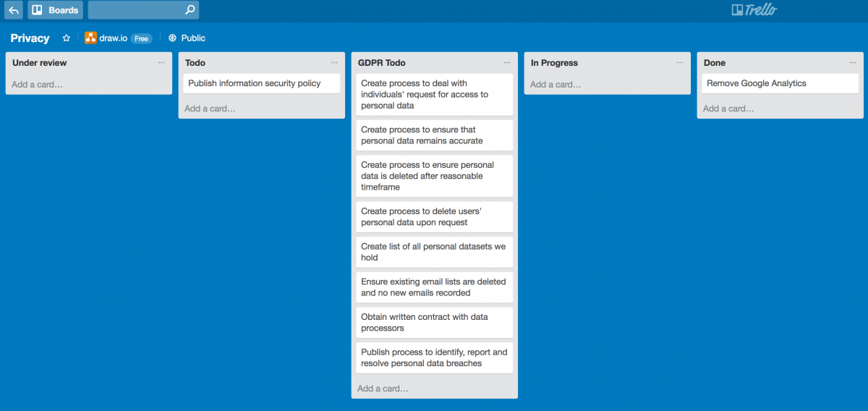Click the search magnifier icon
Screen dimensions: 868x411
190,10
